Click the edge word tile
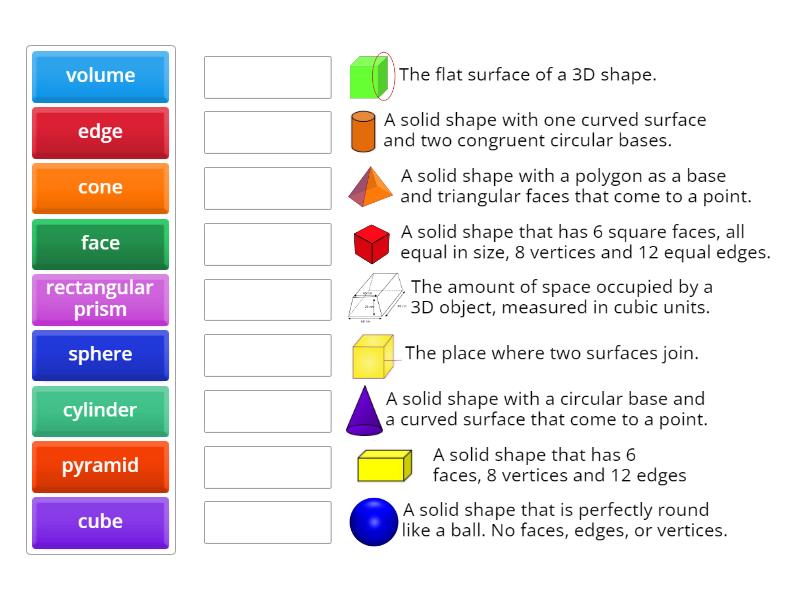 tap(100, 132)
